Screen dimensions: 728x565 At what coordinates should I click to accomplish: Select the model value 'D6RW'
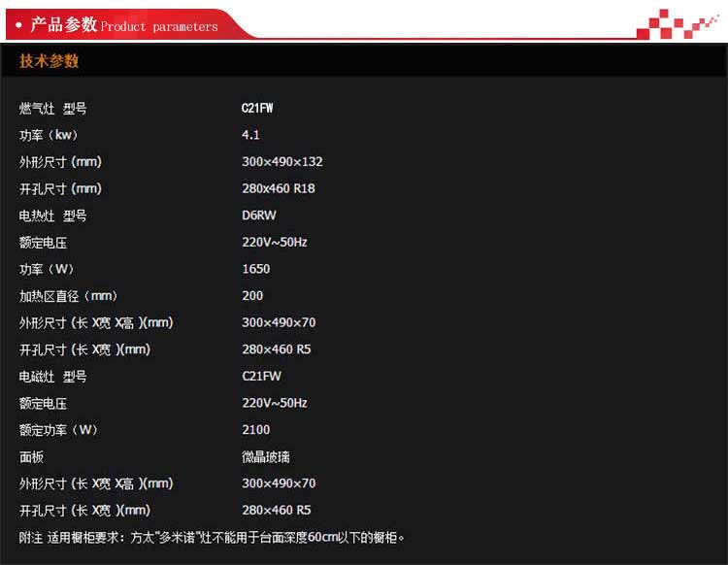point(258,216)
